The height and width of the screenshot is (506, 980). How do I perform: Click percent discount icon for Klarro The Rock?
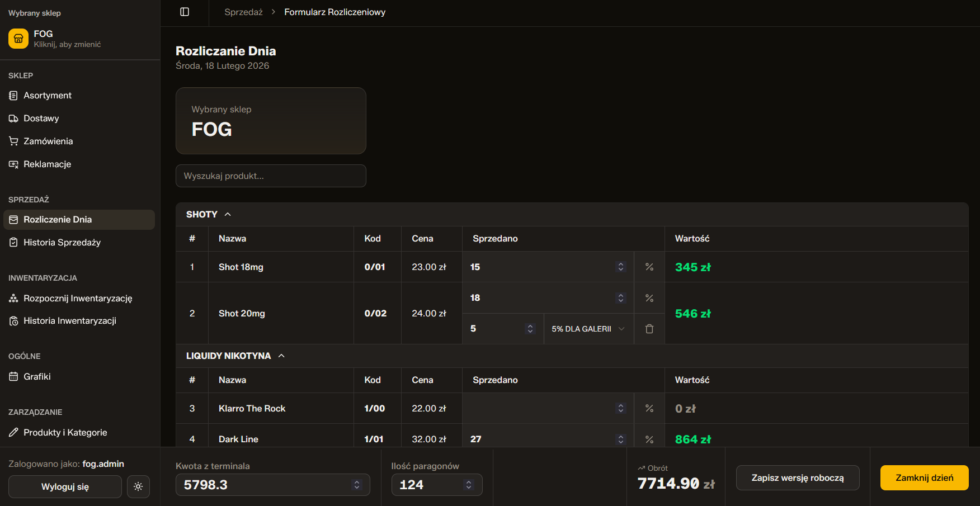[x=649, y=409]
